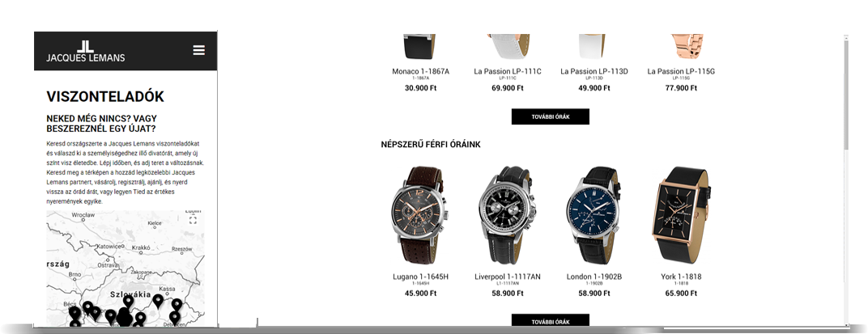Open La Passion LP-113D product link

click(x=594, y=71)
